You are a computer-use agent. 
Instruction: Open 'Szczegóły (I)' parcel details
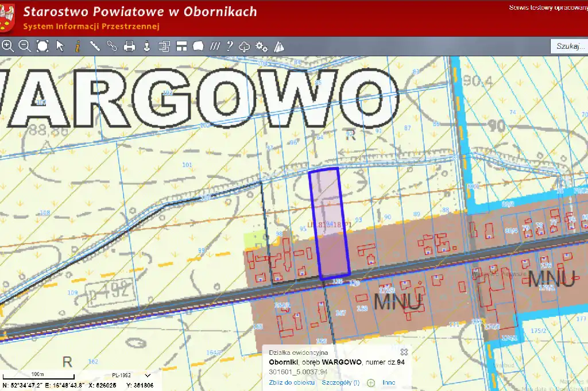pyautogui.click(x=341, y=382)
